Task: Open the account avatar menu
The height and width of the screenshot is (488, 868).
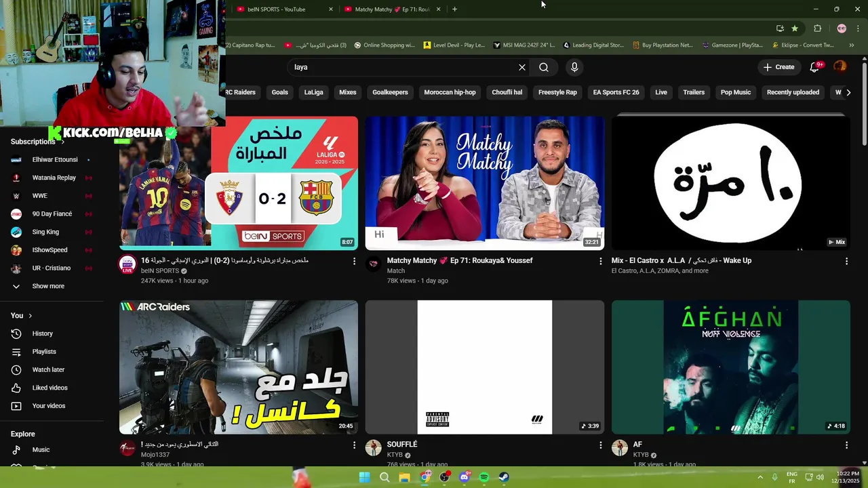Action: (x=840, y=66)
